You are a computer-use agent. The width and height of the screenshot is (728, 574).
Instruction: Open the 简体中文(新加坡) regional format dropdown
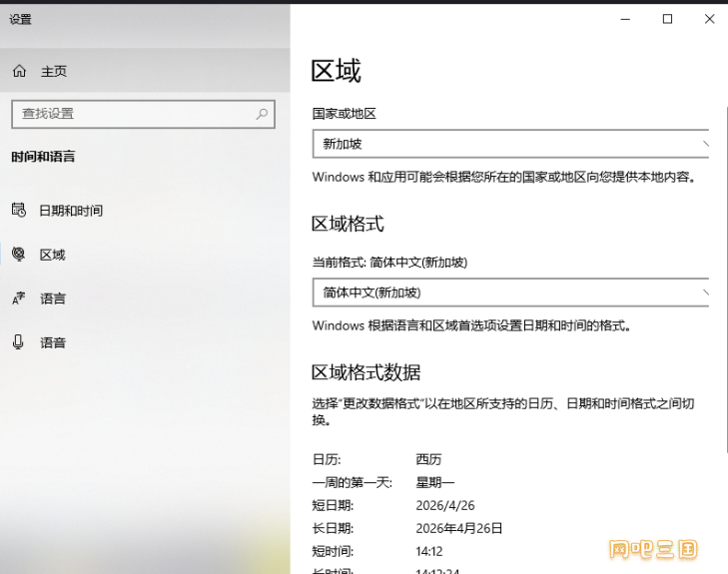tap(510, 292)
